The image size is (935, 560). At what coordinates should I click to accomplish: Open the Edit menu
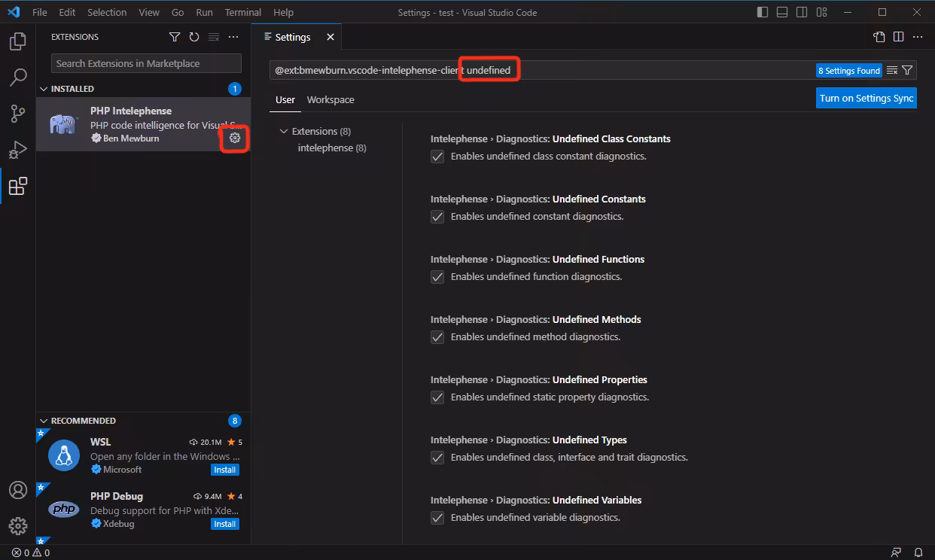[x=67, y=12]
